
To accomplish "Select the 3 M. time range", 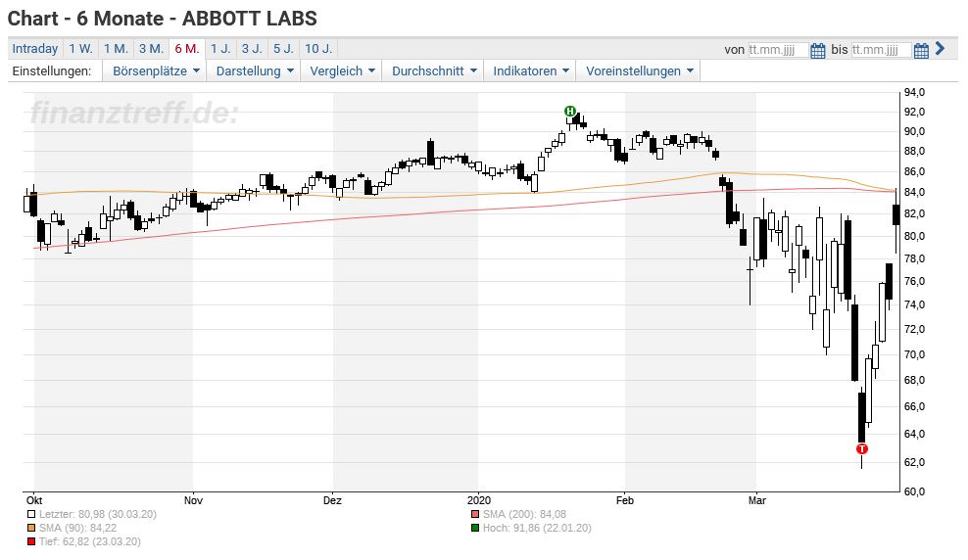I will tap(151, 49).
